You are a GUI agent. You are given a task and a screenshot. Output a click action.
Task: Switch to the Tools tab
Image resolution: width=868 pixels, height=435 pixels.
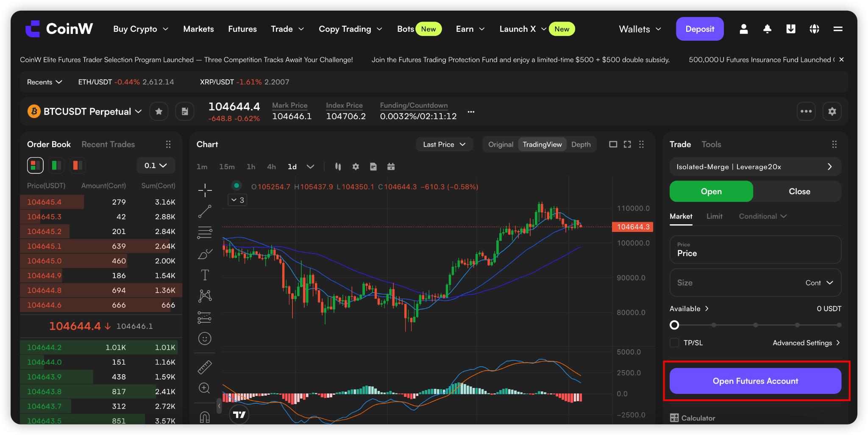[x=711, y=145]
